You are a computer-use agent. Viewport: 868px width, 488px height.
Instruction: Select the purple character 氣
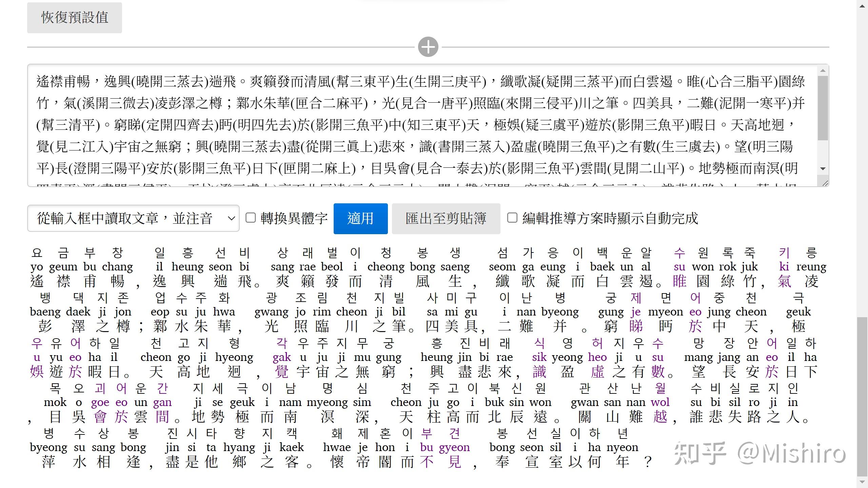pos(784,281)
